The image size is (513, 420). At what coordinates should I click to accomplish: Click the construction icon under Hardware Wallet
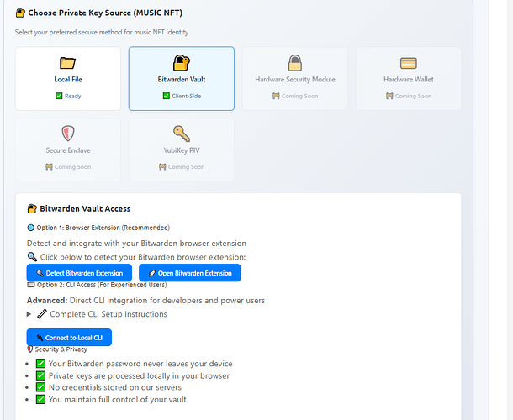click(389, 96)
